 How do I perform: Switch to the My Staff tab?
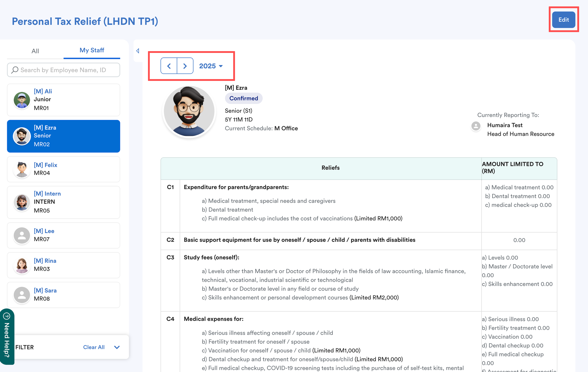92,50
